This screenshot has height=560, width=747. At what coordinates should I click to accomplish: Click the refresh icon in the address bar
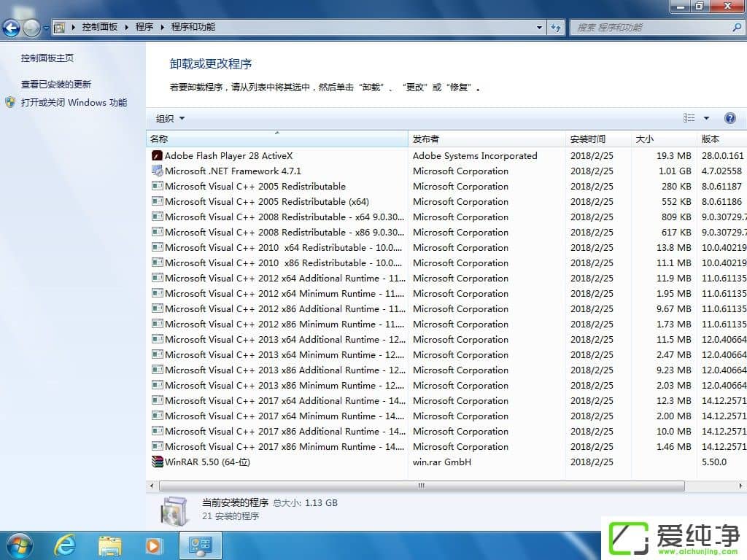coord(557,27)
